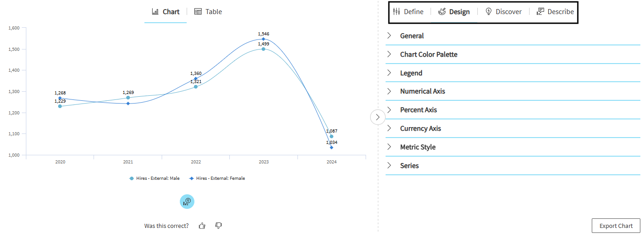Toggle Hires - External: Male legend series

point(154,178)
